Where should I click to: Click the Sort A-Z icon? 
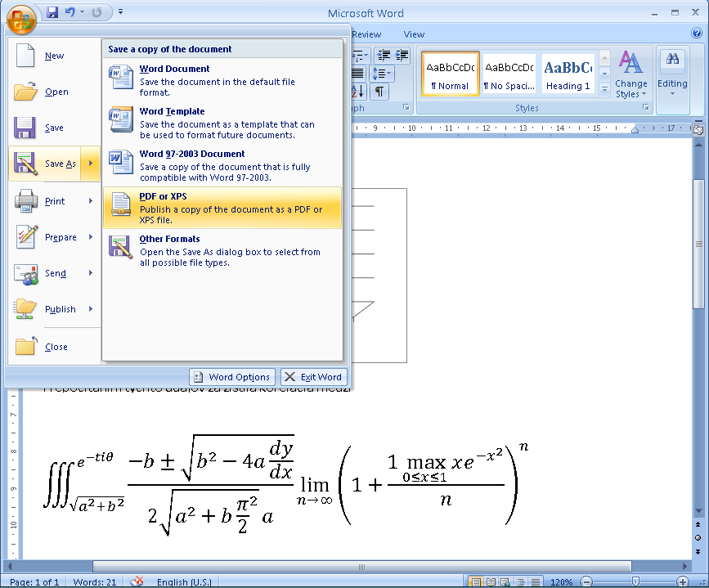[x=358, y=92]
